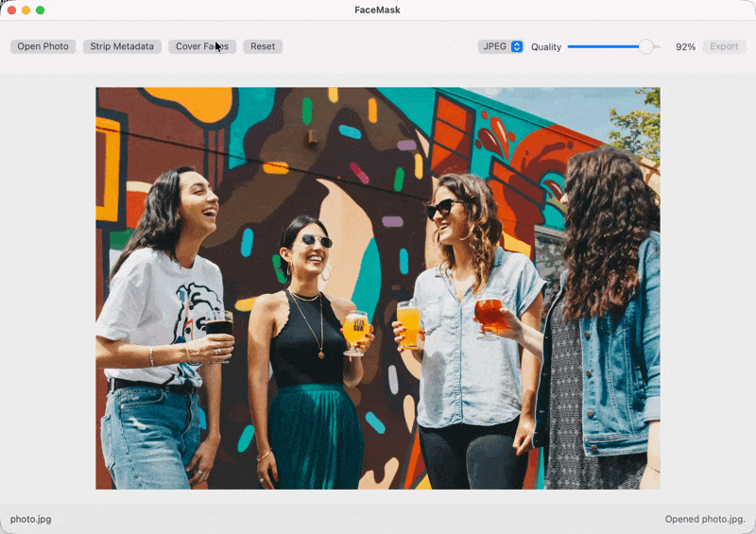
Task: Apply Cover Faces to the photo
Action: click(202, 46)
